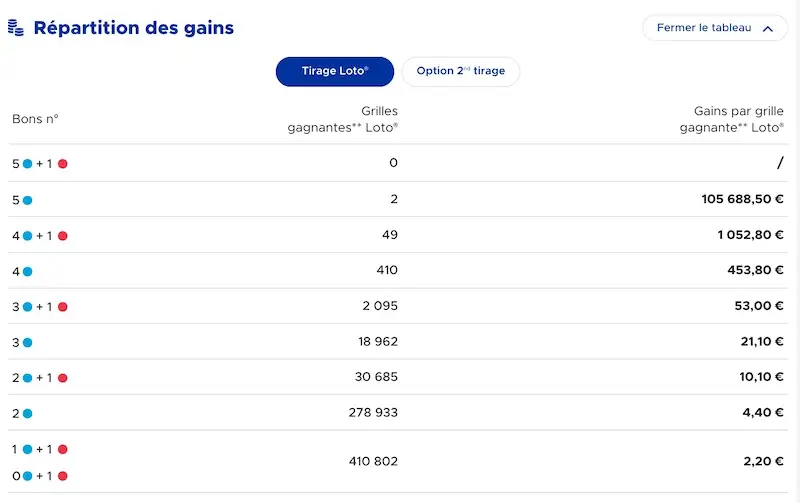Click the red ball in the 4+1 row
800x503 pixels.
[63, 236]
